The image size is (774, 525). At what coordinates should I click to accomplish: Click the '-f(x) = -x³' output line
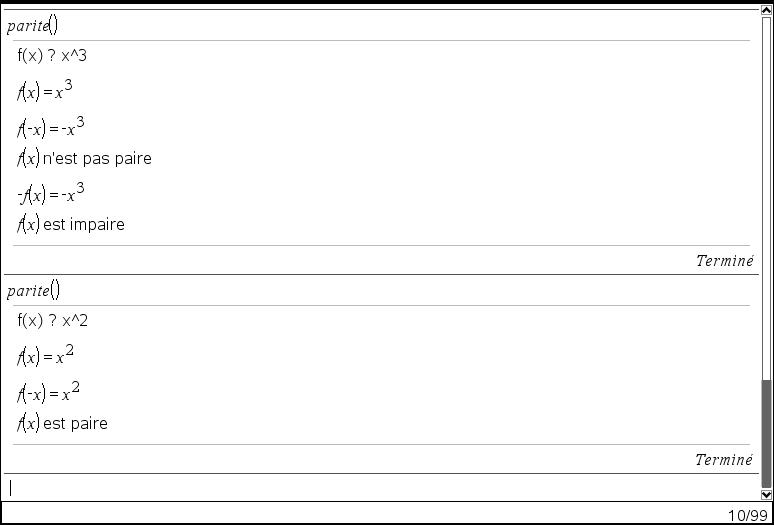(50, 193)
